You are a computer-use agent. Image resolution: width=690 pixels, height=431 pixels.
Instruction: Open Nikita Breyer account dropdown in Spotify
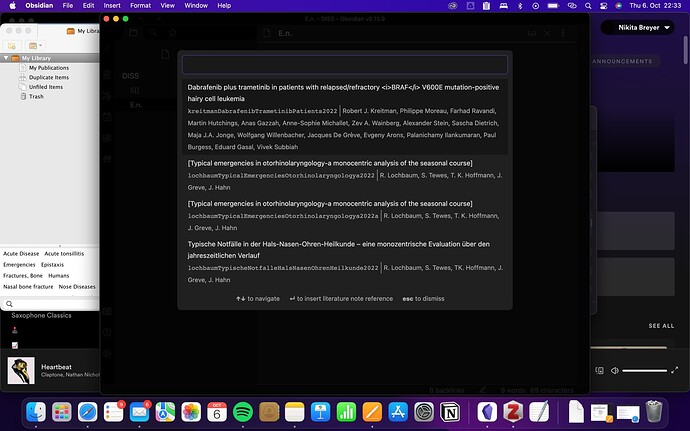click(638, 28)
